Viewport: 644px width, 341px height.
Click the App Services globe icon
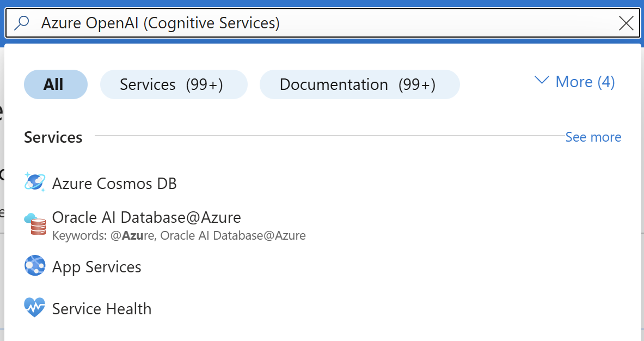tap(34, 266)
